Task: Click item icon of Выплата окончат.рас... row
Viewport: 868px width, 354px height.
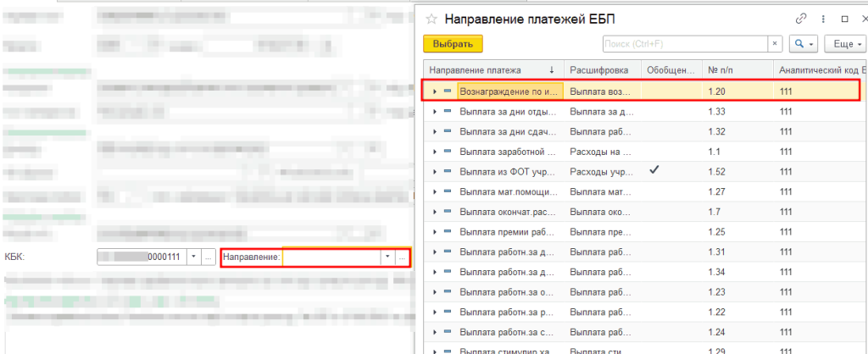Action: (x=448, y=211)
